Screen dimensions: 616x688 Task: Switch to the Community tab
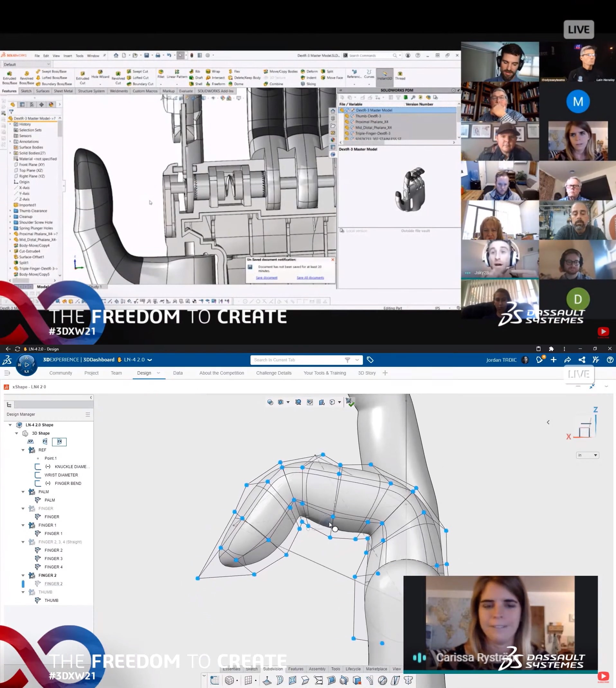pos(60,373)
